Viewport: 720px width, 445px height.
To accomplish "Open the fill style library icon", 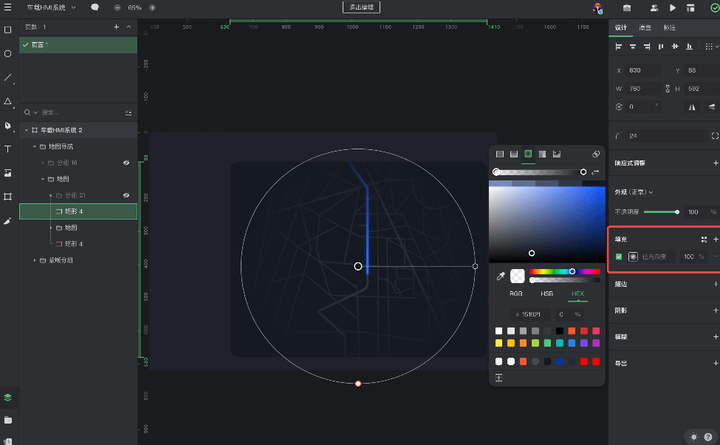I will coord(703,239).
